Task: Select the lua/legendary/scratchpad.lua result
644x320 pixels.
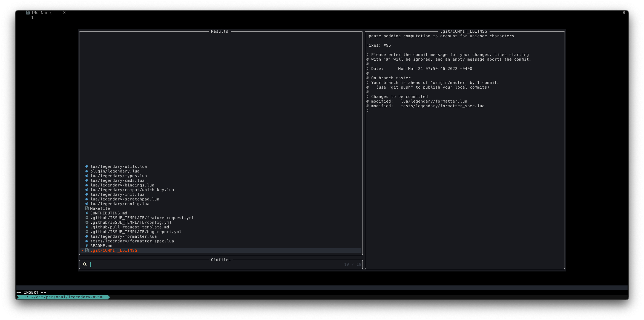Action: click(125, 199)
